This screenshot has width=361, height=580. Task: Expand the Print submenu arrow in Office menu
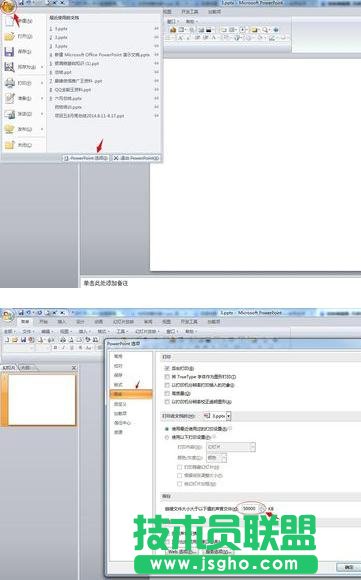pos(42,83)
